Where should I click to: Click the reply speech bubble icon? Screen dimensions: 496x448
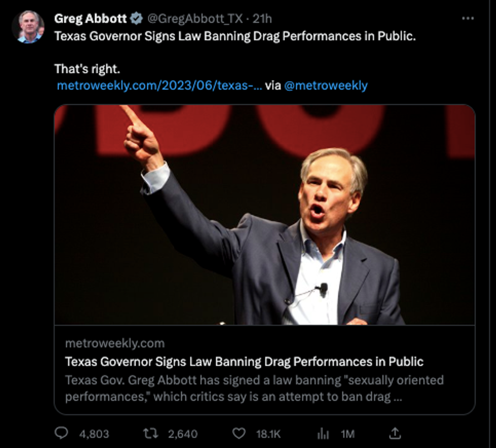tap(62, 434)
